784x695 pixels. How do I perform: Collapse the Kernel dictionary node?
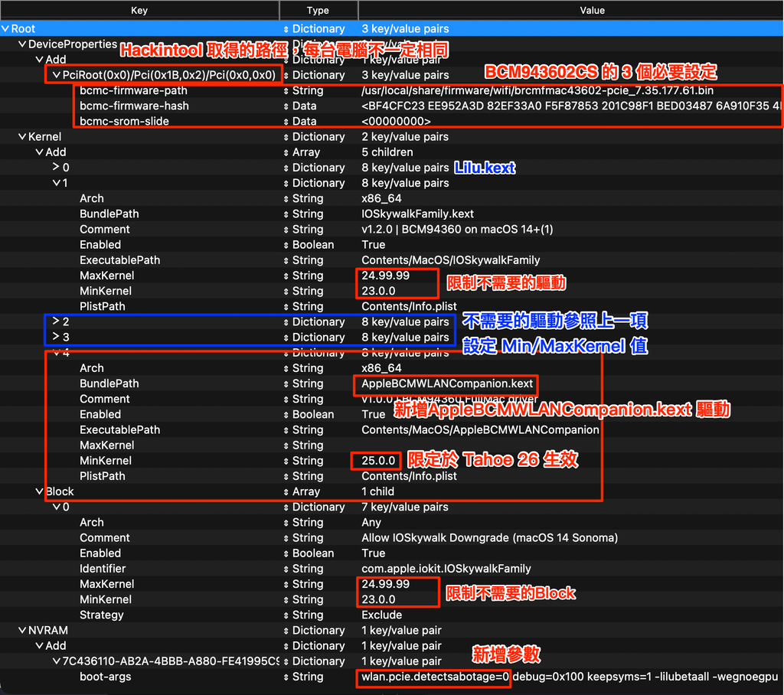pyautogui.click(x=22, y=136)
